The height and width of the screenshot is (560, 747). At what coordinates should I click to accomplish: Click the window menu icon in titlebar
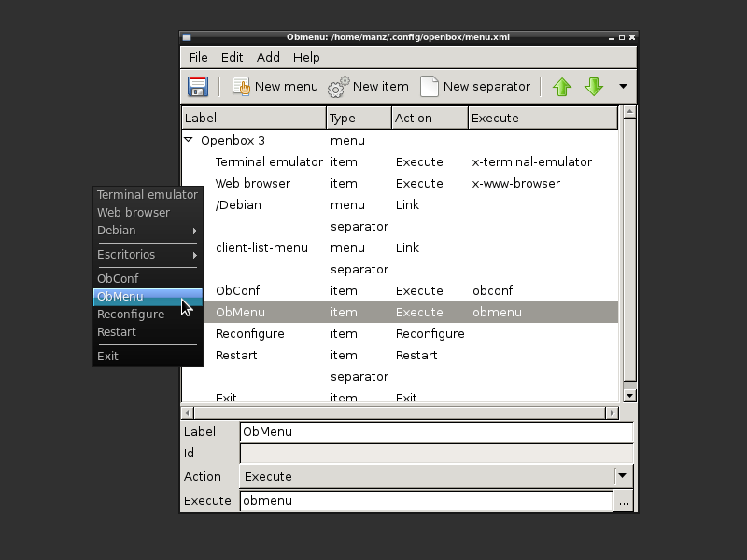(187, 37)
